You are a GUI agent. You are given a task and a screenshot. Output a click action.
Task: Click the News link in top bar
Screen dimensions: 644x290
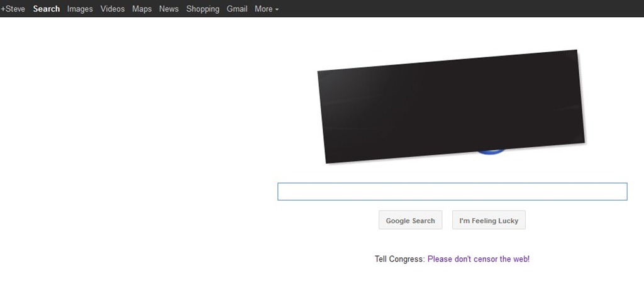coord(169,9)
